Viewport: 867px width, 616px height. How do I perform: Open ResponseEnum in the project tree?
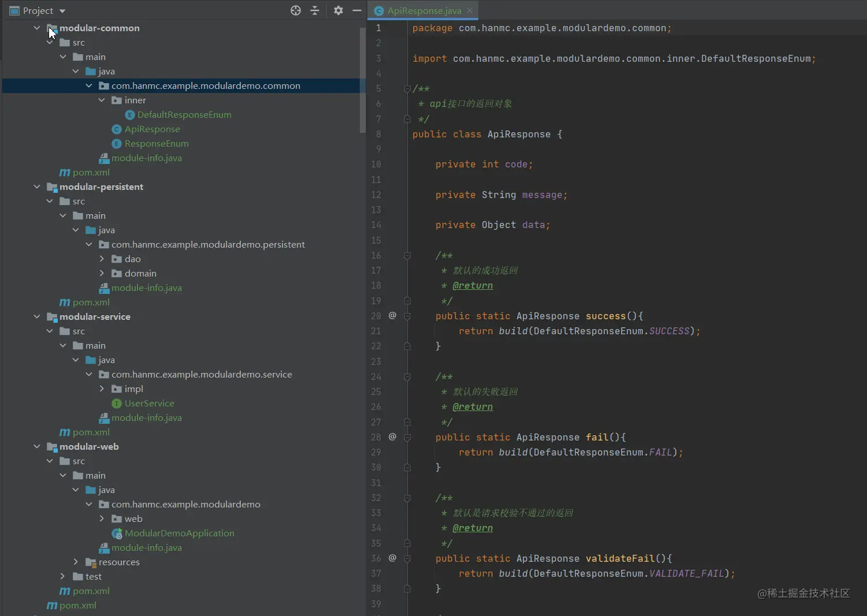156,144
